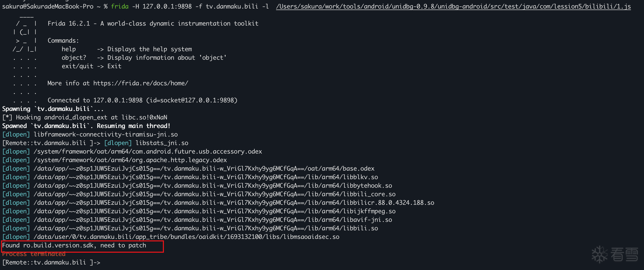Viewport: 644px width, 270px height.
Task: Click the "Hooking android_dlopen_ext" log line
Action: tap(85, 117)
